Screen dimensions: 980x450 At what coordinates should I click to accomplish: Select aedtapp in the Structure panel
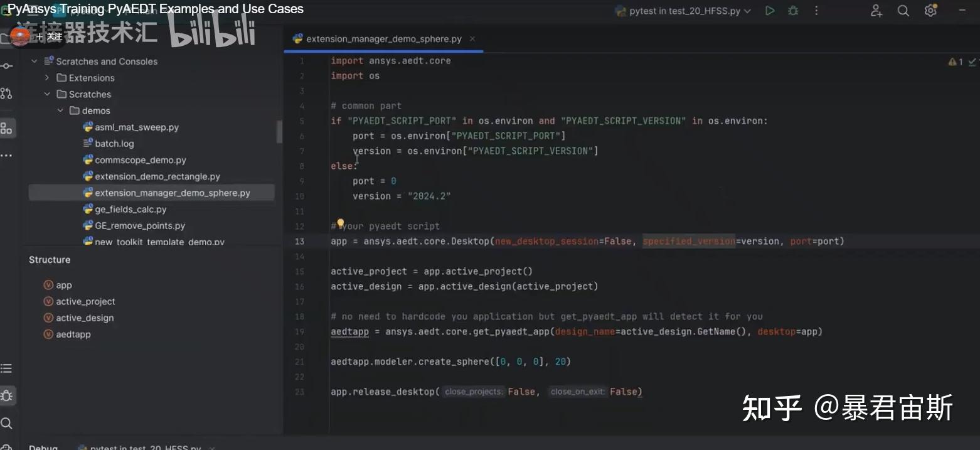point(73,335)
